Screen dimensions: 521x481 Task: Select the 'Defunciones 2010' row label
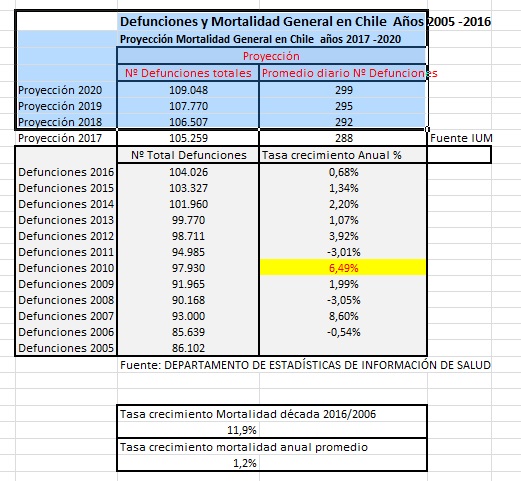click(66, 268)
